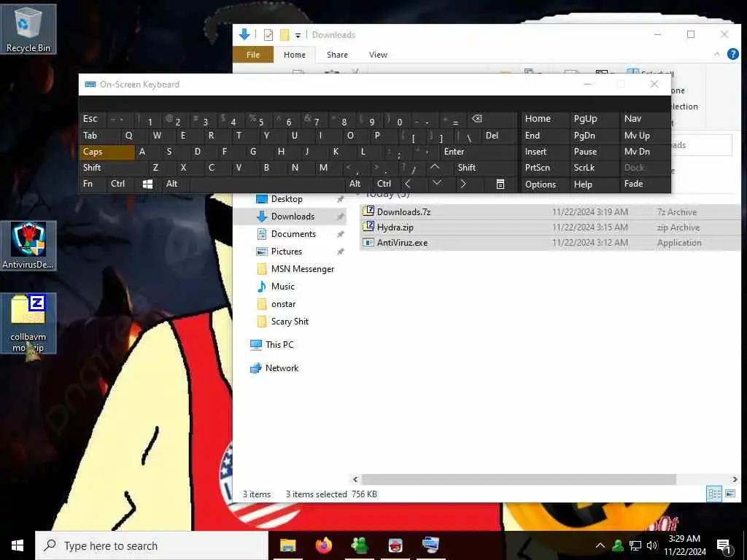Viewport: 747px width, 560px height.
Task: Click the taskbar clock showing 3:29 AM
Action: (x=684, y=545)
